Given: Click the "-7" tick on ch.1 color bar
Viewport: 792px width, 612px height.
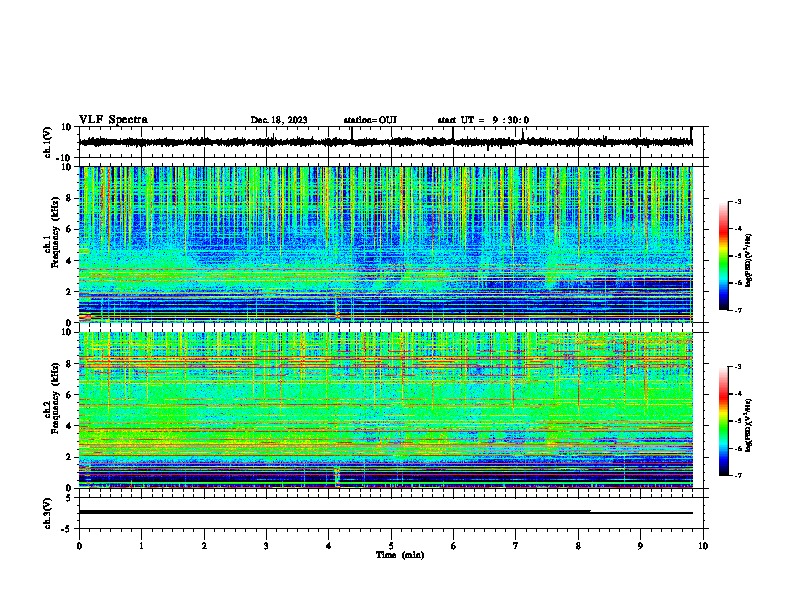Looking at the screenshot, I should pyautogui.click(x=738, y=310).
